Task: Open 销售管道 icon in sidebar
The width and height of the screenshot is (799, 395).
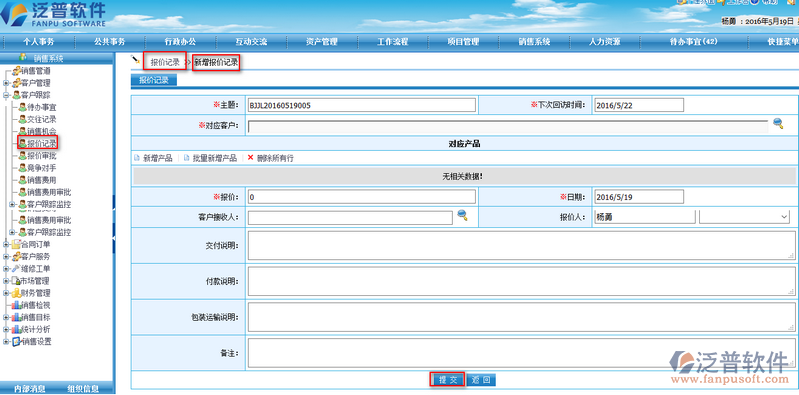Action: pos(16,70)
